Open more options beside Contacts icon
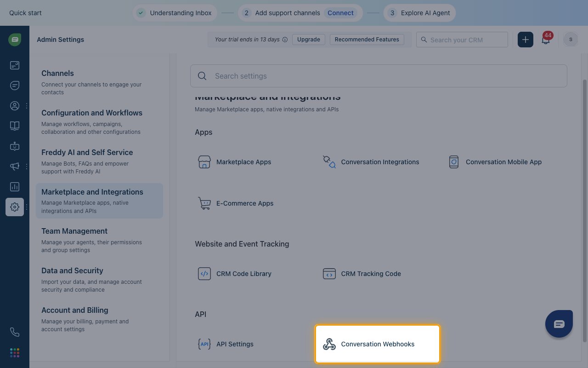 click(27, 106)
